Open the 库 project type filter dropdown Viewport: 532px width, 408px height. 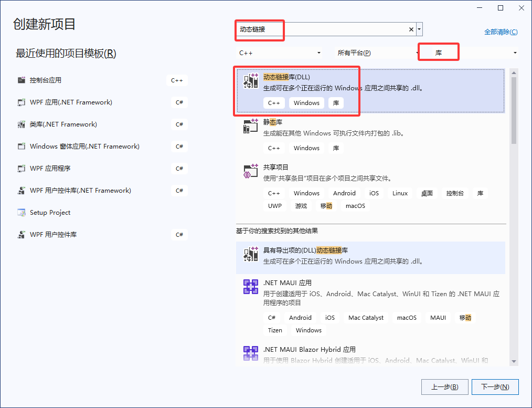pyautogui.click(x=475, y=53)
